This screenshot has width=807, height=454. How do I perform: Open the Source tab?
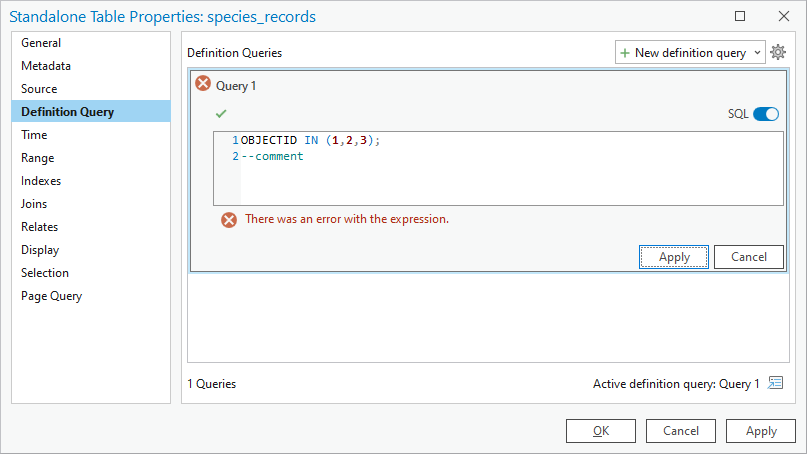(x=39, y=89)
